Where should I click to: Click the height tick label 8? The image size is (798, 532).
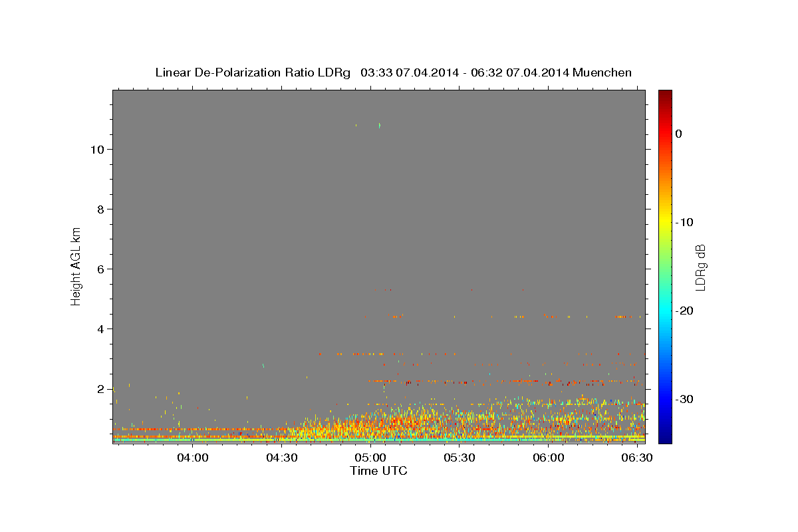(101, 209)
